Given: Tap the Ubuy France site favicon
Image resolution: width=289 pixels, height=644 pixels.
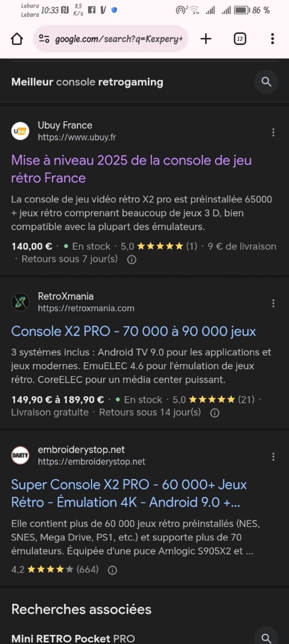Looking at the screenshot, I should (20, 131).
